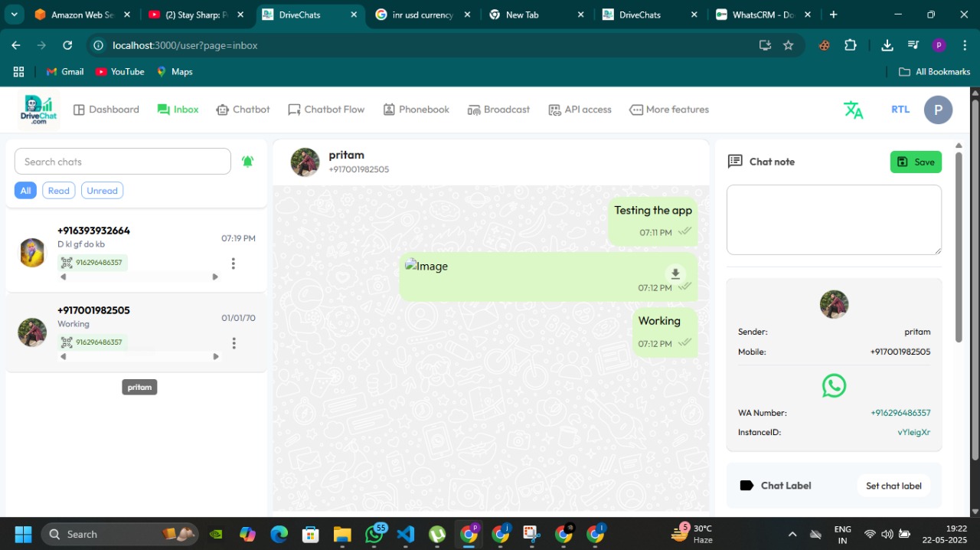Click the green notification bell icon
980x550 pixels.
click(x=247, y=162)
